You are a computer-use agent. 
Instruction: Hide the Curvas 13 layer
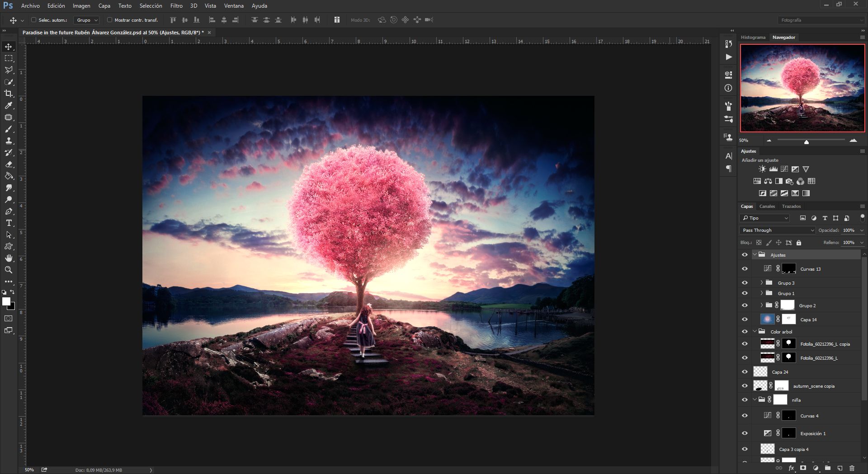745,268
